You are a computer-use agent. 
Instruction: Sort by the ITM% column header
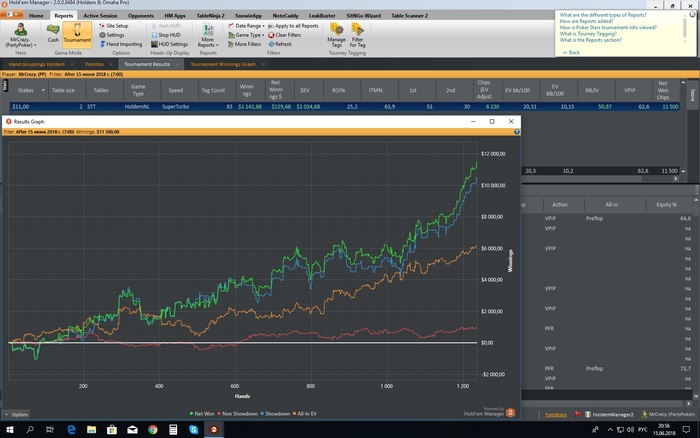pyautogui.click(x=375, y=90)
